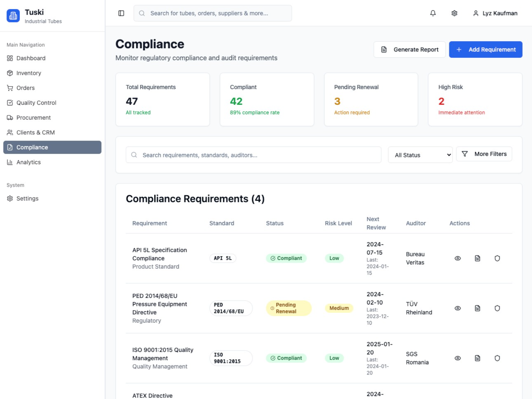
Task: Click the Standard column header
Action: (222, 223)
